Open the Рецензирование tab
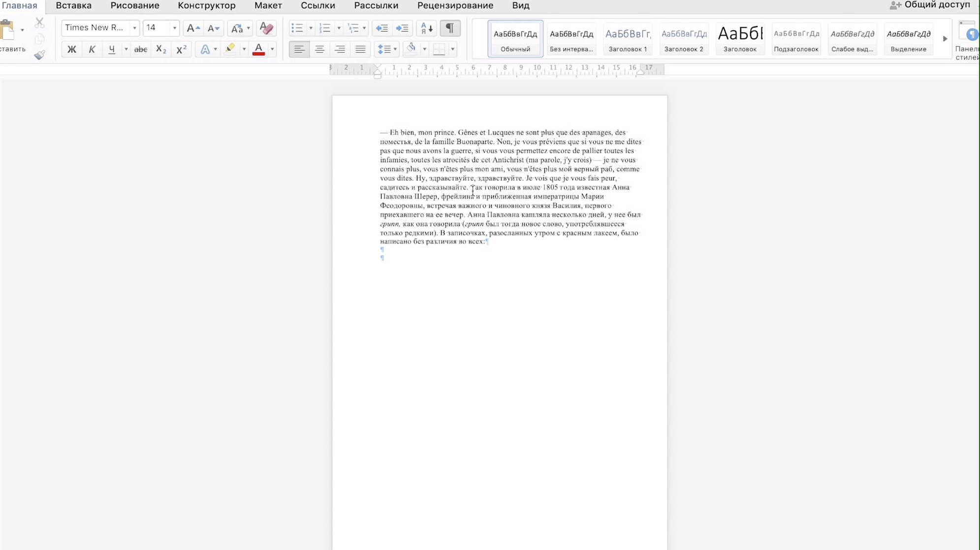Viewport: 980px width, 550px height. click(x=455, y=5)
